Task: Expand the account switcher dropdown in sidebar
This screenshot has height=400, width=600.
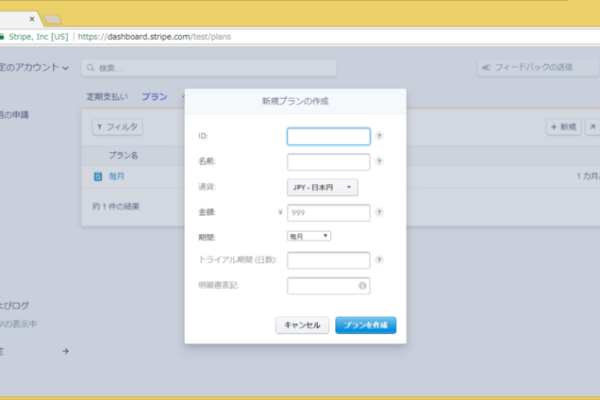Action: tap(65, 68)
